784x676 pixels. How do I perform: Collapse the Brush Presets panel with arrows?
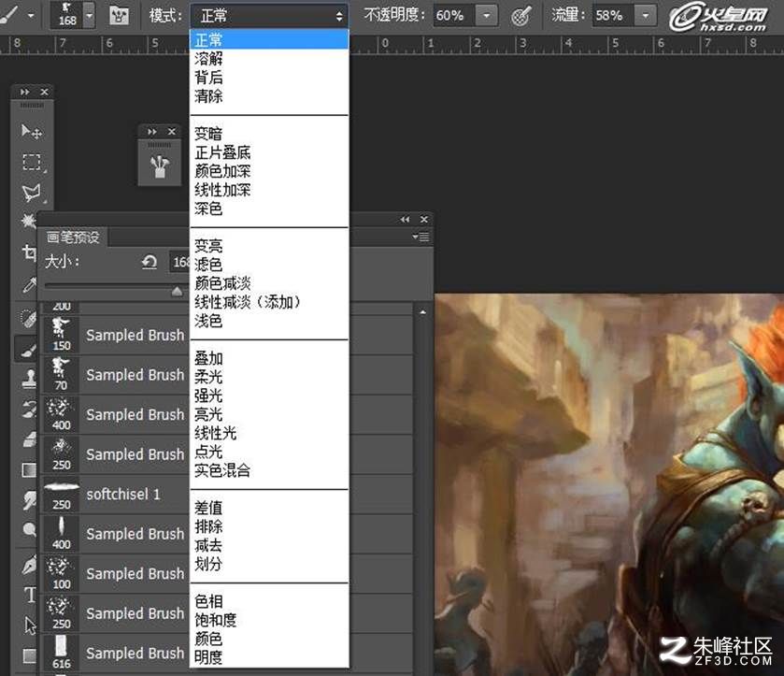[x=405, y=219]
